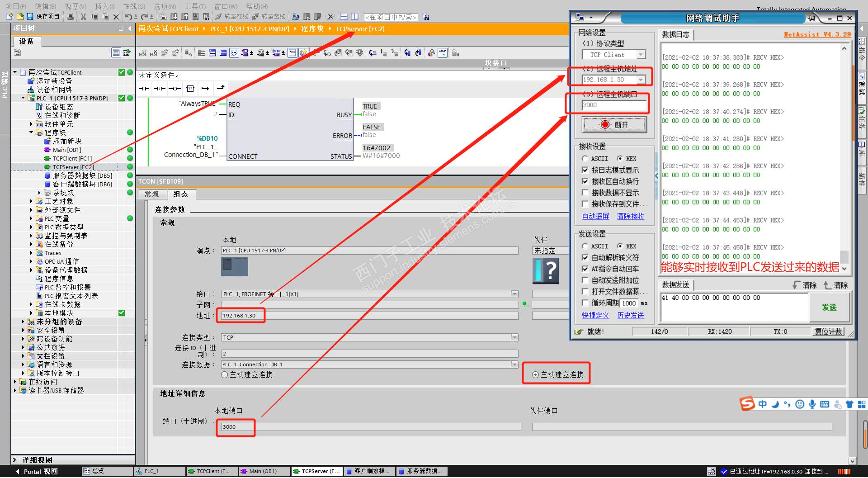This screenshot has width=868, height=478.
Task: Open the 在线(O) menu
Action: pos(134,6)
